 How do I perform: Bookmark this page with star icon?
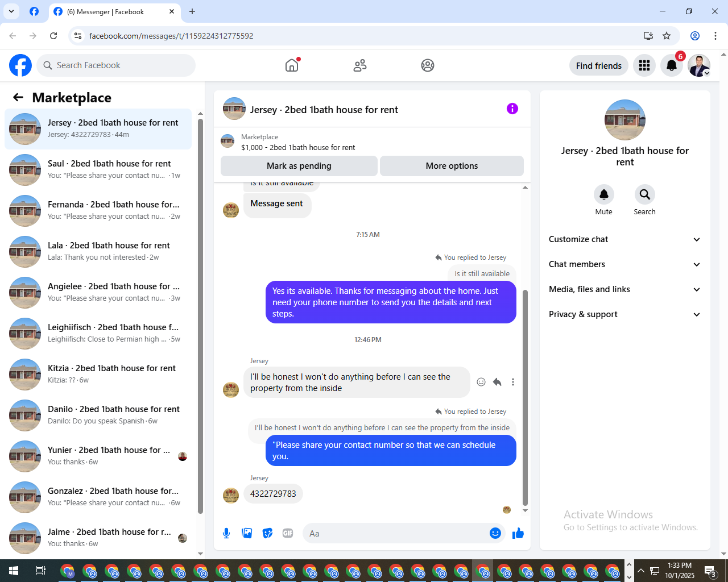click(x=667, y=36)
